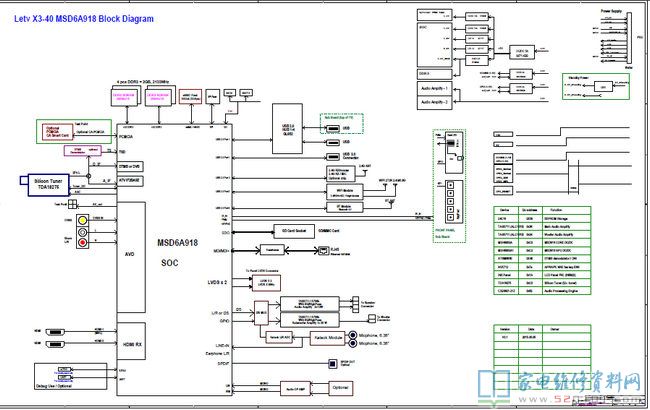
Task: Click the Audio OP AMP block
Action: point(295,389)
